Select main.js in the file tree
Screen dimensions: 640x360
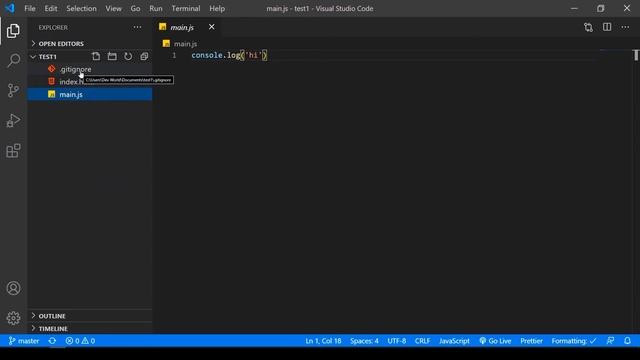90,94
